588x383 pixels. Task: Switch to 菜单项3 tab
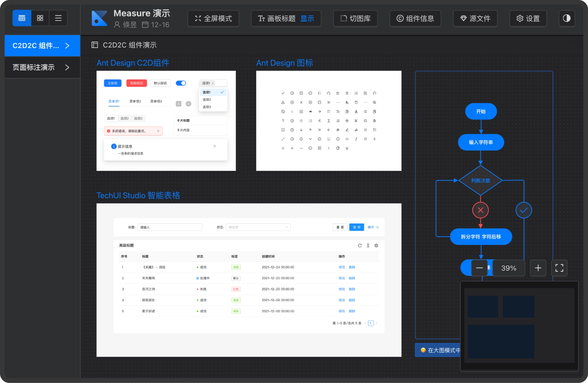(156, 101)
